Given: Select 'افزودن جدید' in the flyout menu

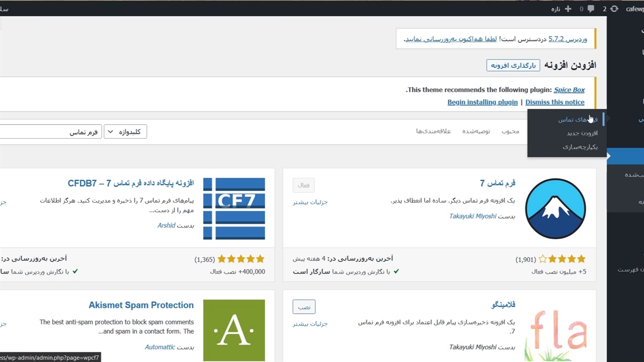Looking at the screenshot, I should [x=582, y=133].
